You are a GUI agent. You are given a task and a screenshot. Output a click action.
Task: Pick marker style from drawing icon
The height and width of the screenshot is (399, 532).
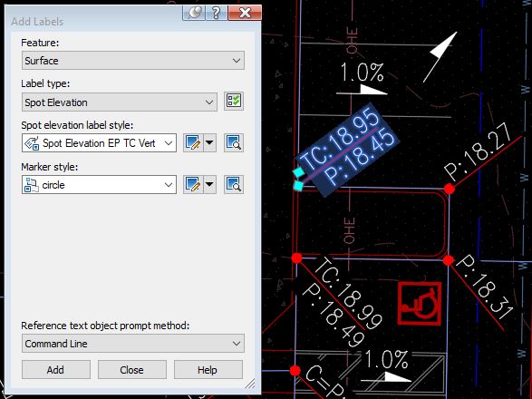[x=234, y=184]
